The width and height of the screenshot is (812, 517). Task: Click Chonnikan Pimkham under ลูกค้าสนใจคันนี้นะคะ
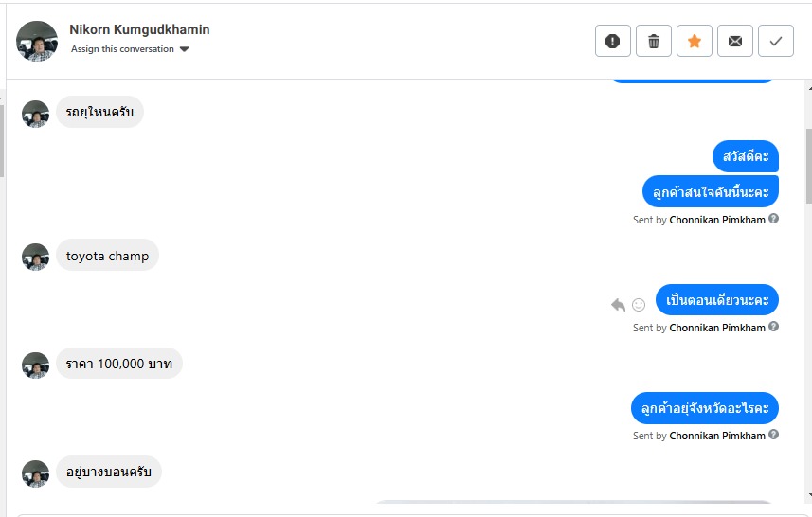[x=717, y=220]
